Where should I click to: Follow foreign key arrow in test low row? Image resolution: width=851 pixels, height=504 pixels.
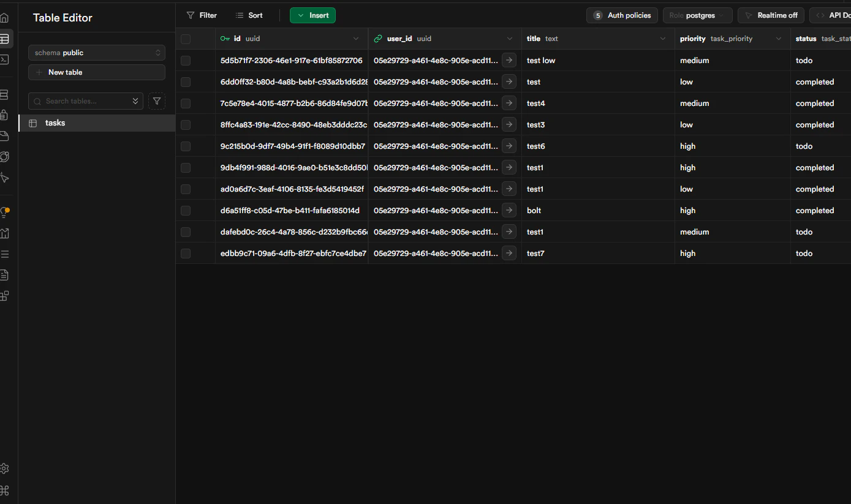click(x=509, y=60)
